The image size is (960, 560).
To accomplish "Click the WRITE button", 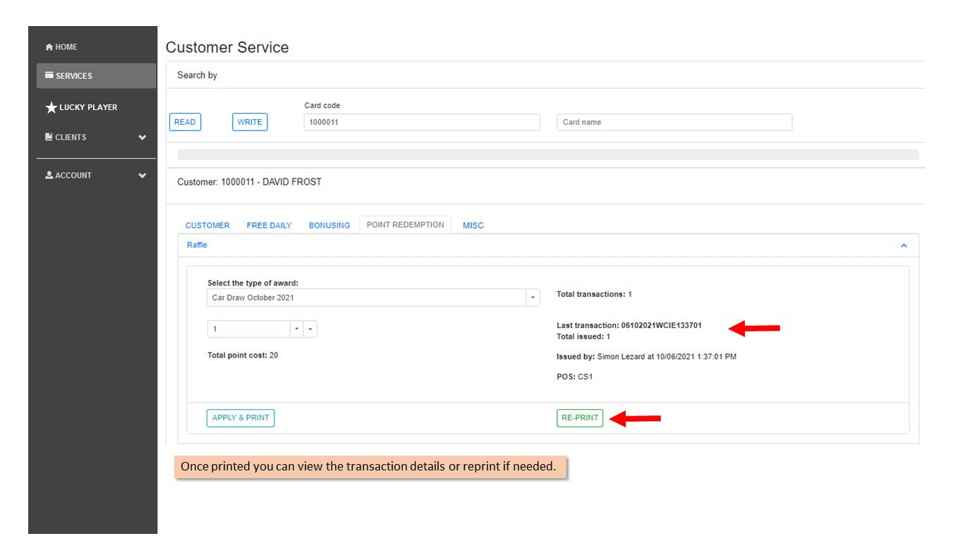I will (x=250, y=122).
